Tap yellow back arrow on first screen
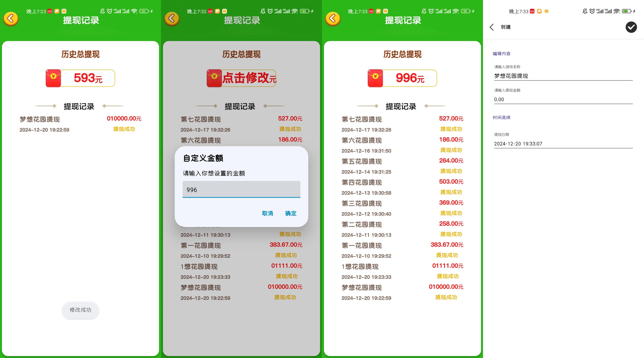This screenshot has height=358, width=644. tap(11, 19)
